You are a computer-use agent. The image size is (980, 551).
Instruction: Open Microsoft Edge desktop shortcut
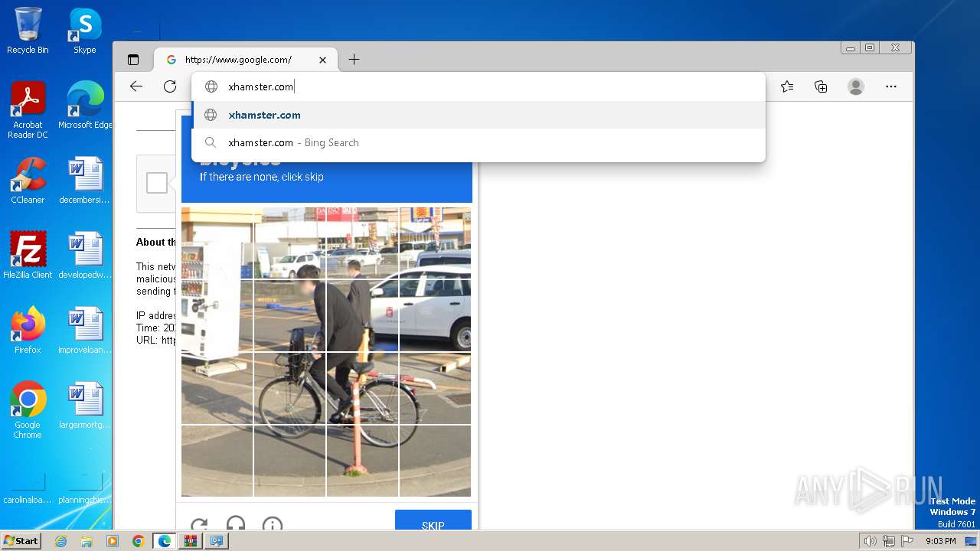click(85, 105)
